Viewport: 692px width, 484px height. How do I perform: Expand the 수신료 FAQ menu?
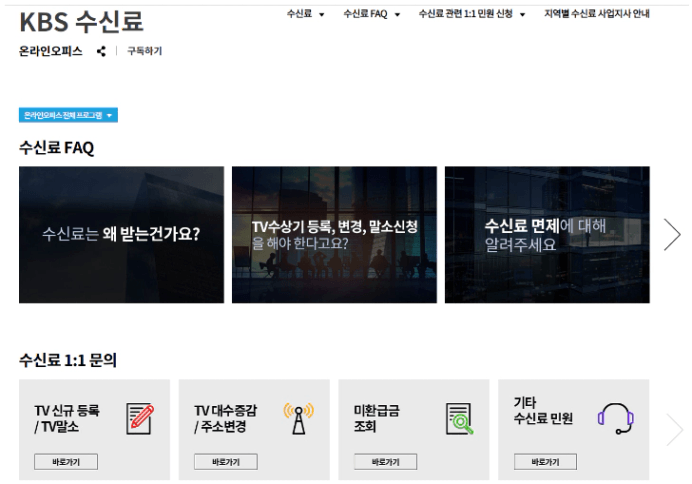(x=372, y=14)
